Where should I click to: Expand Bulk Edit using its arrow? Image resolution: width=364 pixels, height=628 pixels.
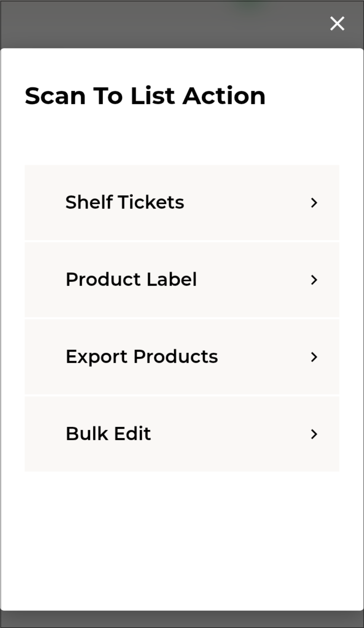[314, 434]
